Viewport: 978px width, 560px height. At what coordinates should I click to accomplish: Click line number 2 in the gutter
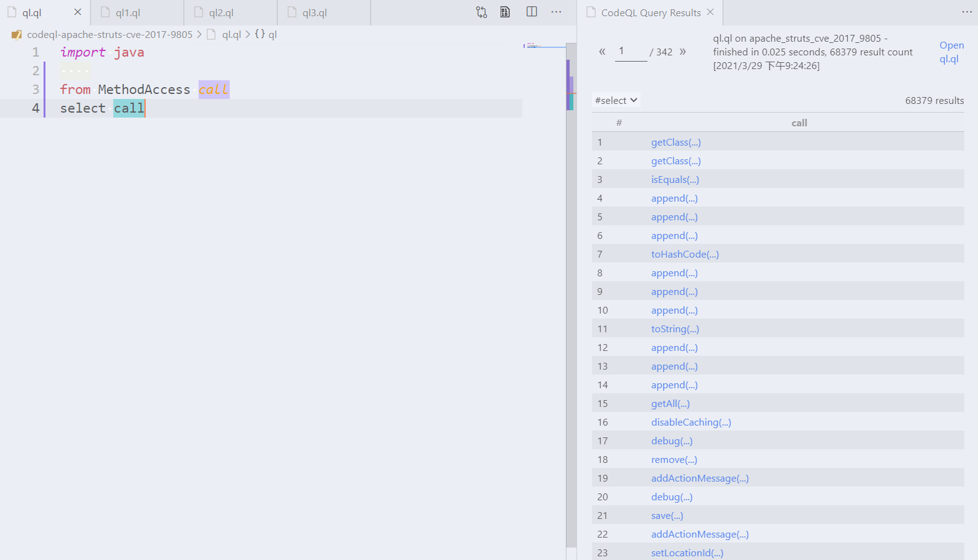pyautogui.click(x=35, y=71)
